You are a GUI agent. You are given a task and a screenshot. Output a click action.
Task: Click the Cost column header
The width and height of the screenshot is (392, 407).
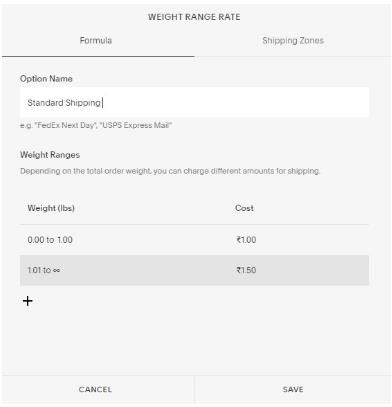[244, 208]
